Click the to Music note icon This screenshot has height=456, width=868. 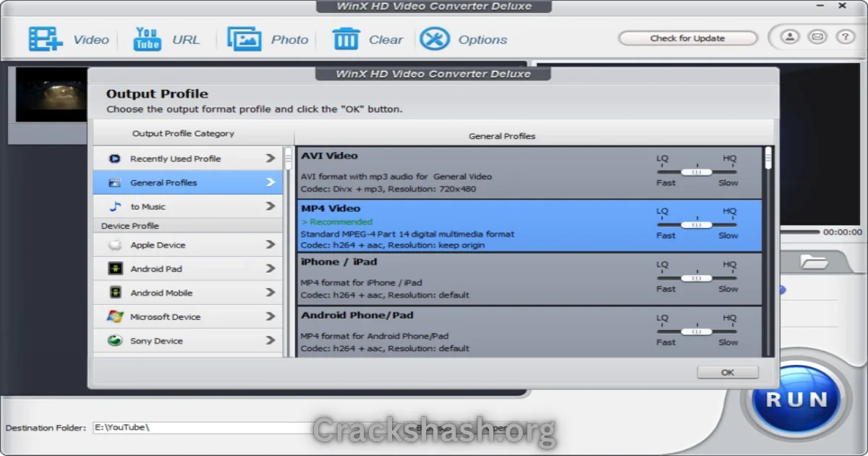click(x=115, y=206)
